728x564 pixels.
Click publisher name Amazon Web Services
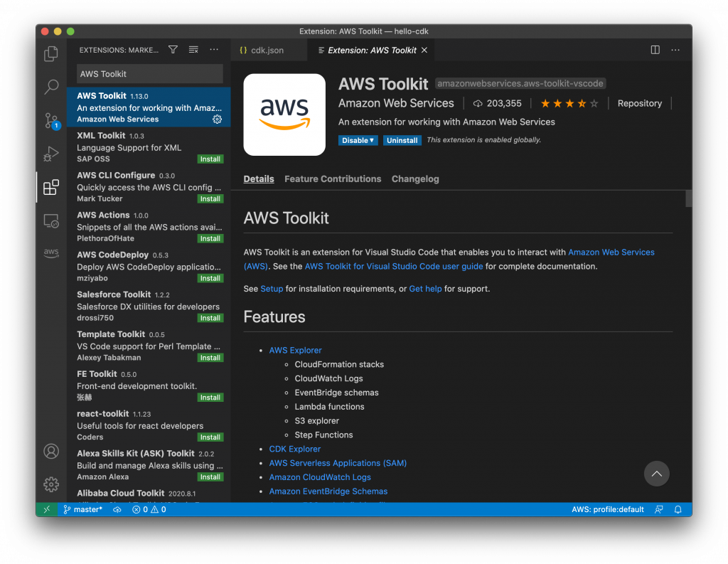396,103
